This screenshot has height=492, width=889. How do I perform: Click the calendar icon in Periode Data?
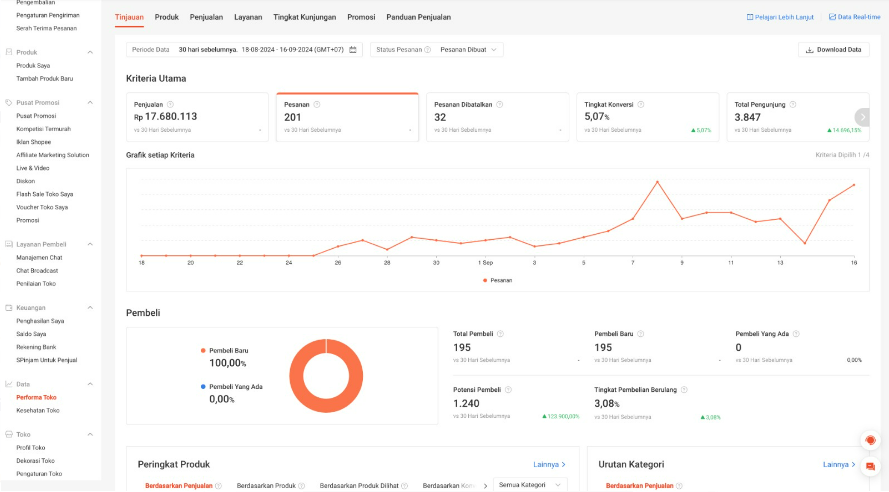click(x=353, y=50)
